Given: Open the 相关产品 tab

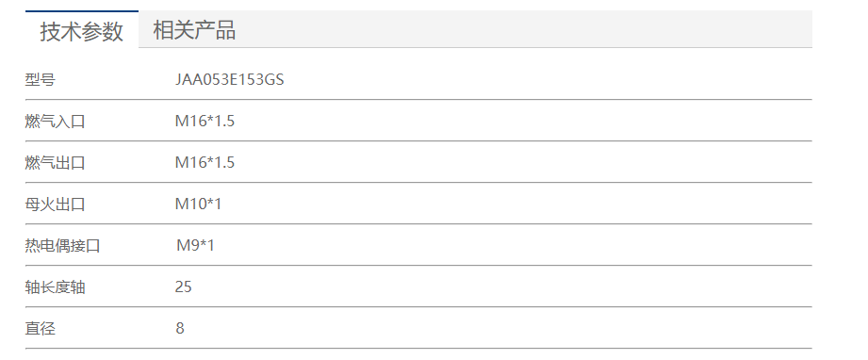Looking at the screenshot, I should pyautogui.click(x=194, y=30).
